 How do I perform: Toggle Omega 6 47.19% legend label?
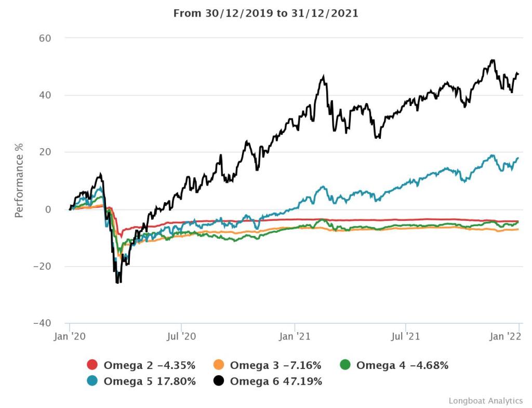276,381
